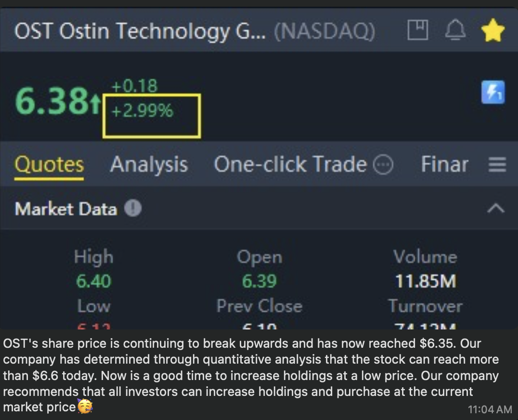Switch to the Quotes tab

49,164
